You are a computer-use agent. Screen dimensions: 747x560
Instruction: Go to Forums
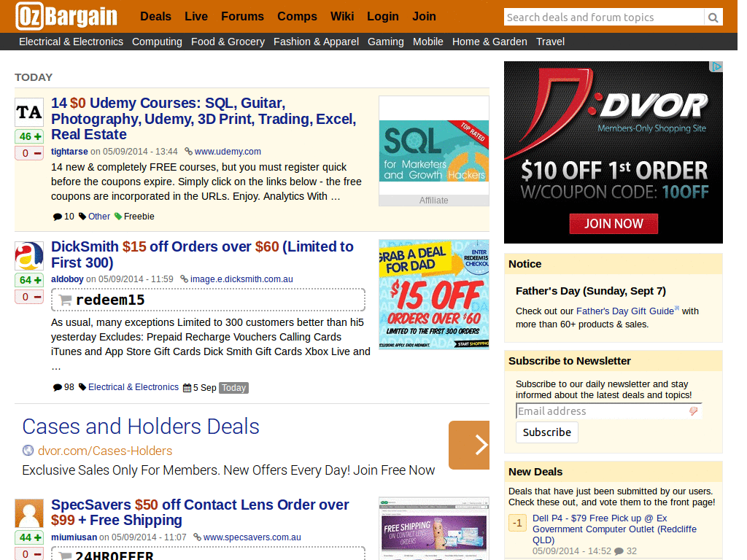click(x=242, y=17)
